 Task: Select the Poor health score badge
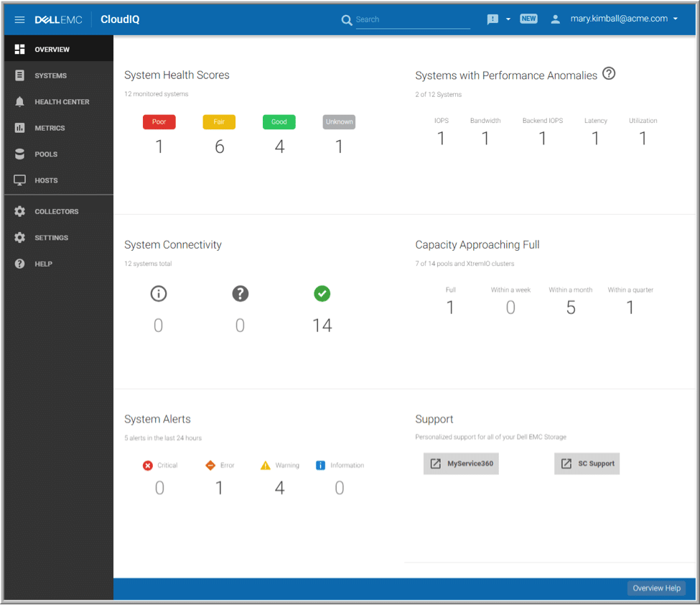tap(159, 121)
